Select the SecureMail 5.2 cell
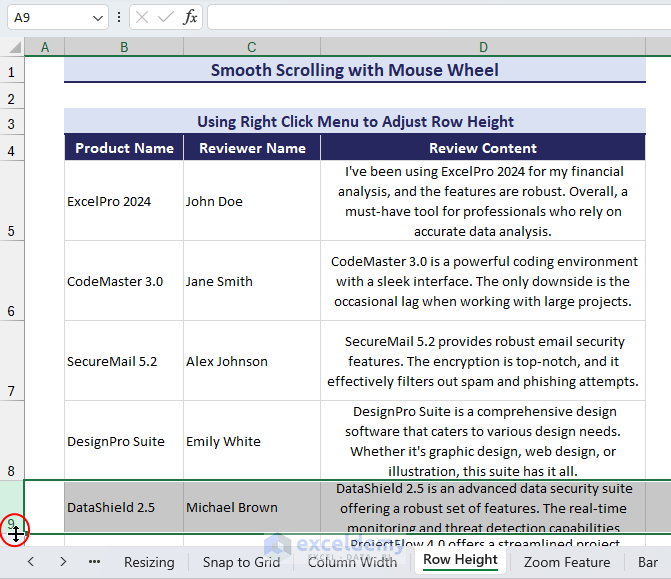The image size is (671, 579). pos(124,361)
